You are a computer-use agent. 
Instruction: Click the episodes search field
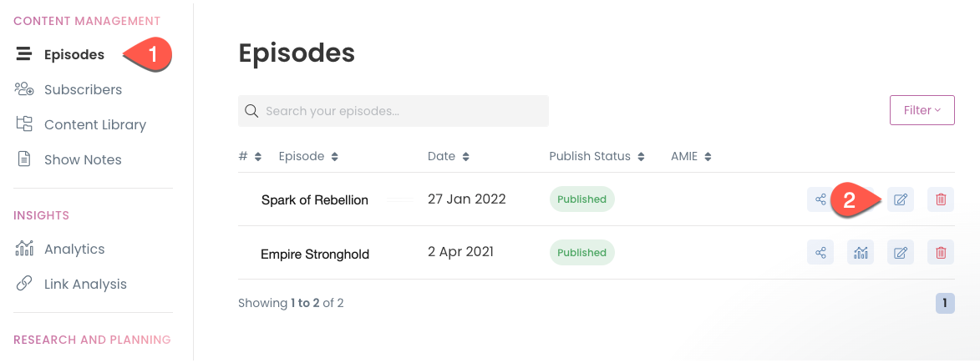point(393,111)
